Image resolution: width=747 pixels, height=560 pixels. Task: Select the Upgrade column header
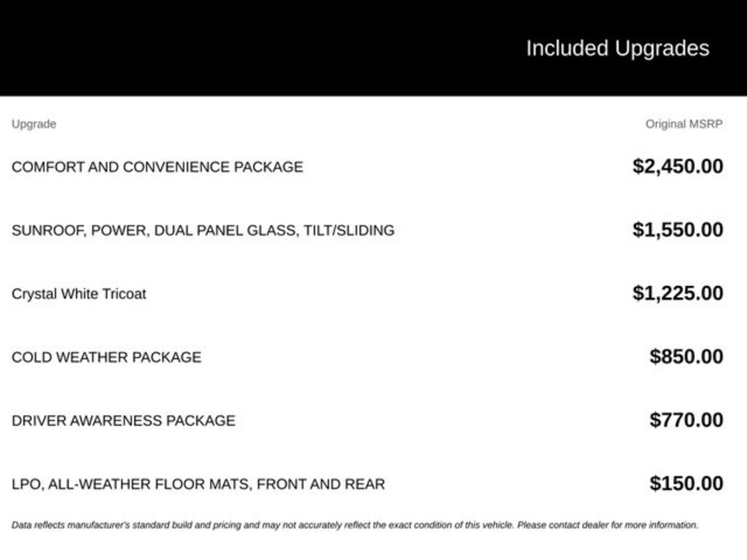pos(34,124)
